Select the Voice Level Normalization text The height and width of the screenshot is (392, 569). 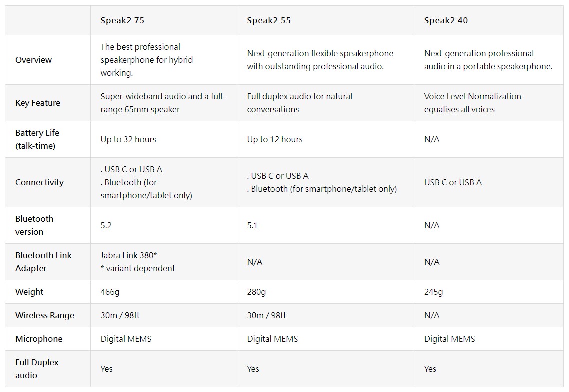click(472, 97)
